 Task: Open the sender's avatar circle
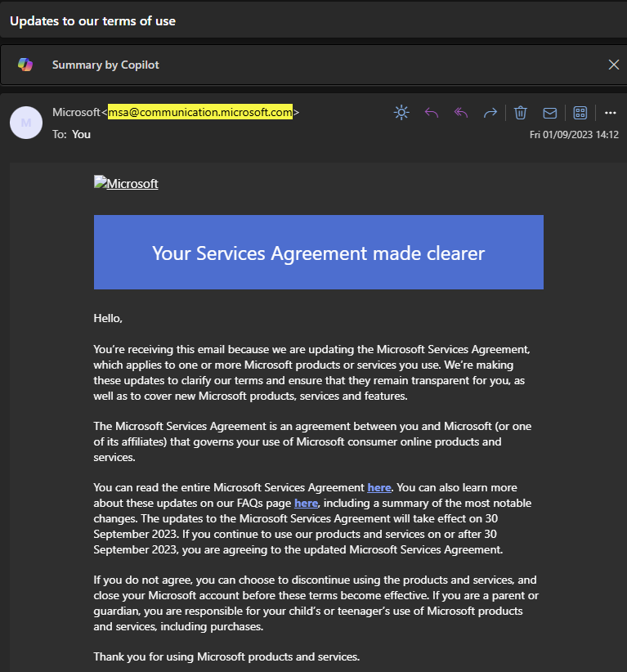[26, 123]
